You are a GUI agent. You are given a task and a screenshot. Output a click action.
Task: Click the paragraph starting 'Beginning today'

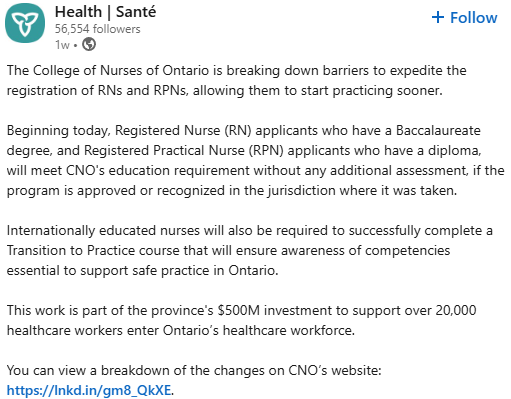[255, 160]
